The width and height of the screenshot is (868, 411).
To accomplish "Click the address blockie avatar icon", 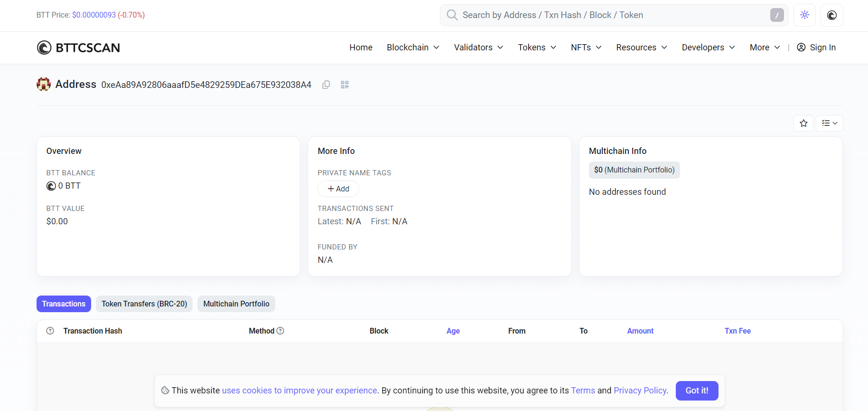I will click(x=44, y=85).
